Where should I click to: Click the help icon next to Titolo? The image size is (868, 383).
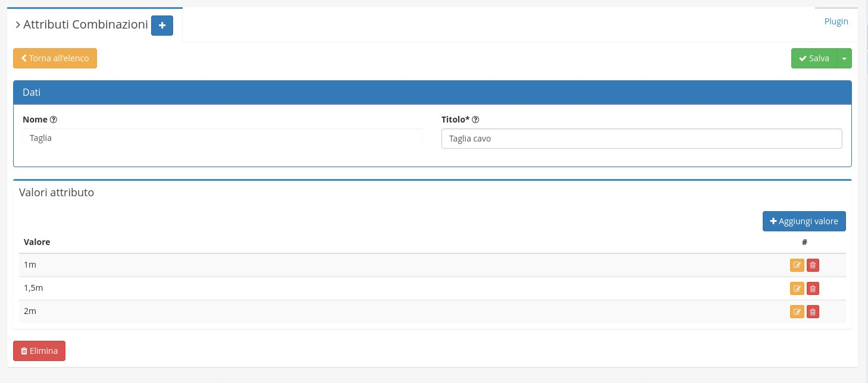coord(476,120)
